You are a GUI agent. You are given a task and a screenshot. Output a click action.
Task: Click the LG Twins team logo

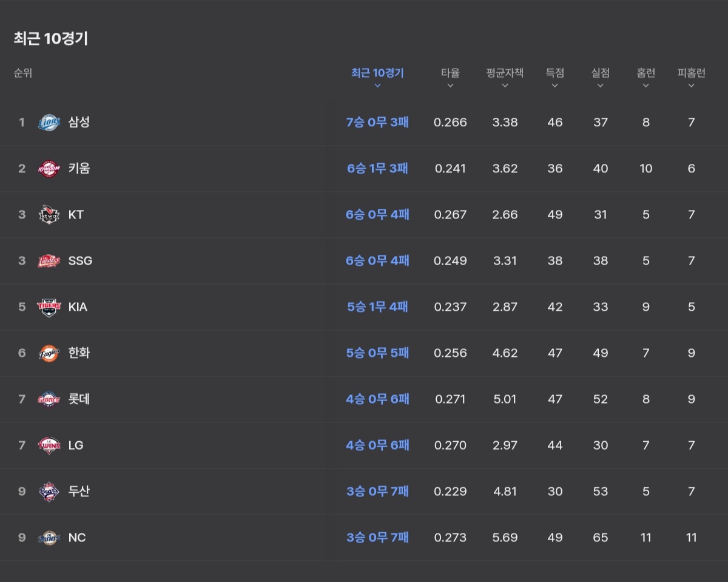[49, 445]
